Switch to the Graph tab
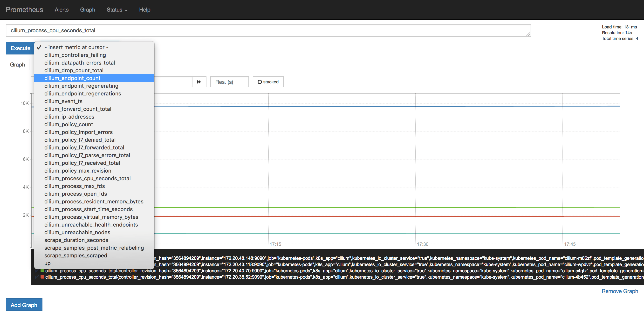The width and height of the screenshot is (644, 322). tap(18, 65)
